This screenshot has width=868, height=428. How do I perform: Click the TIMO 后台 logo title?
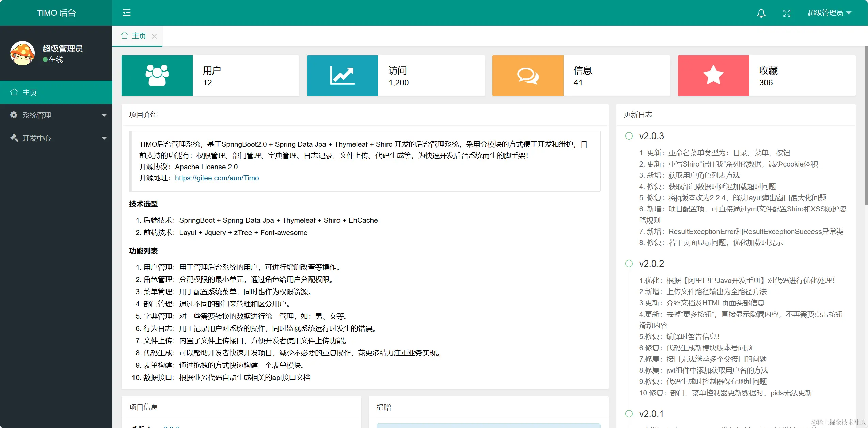click(x=56, y=13)
